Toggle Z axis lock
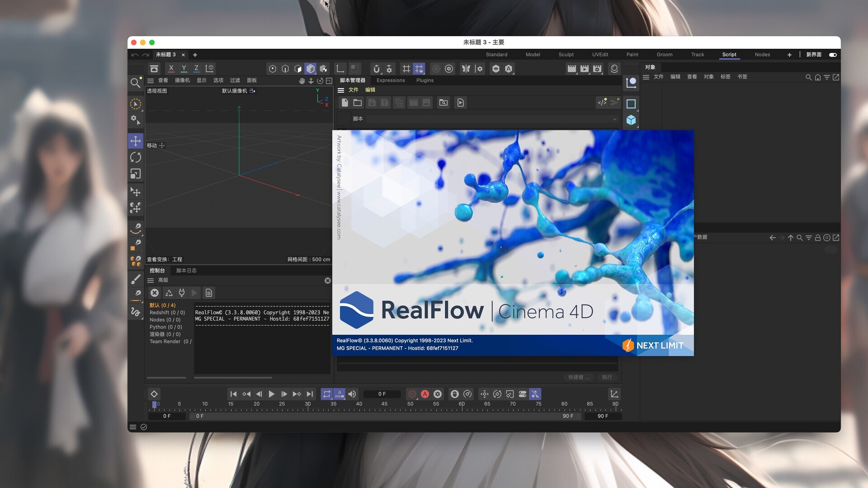This screenshot has height=488, width=868. (196, 69)
